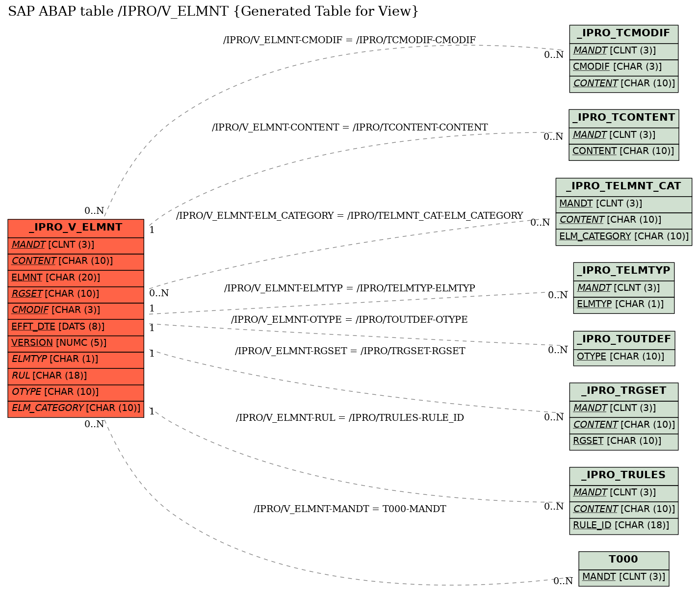This screenshot has height=591, width=700.
Task: Open the _IPRO_TCMODIF table header
Action: [624, 34]
